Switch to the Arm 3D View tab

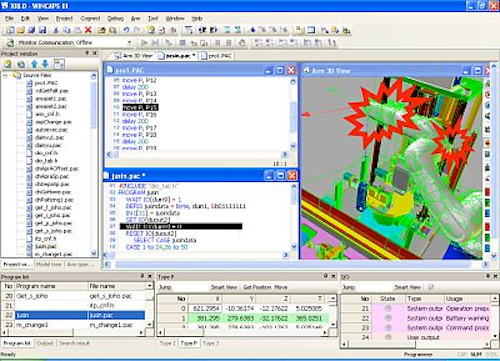pos(134,56)
